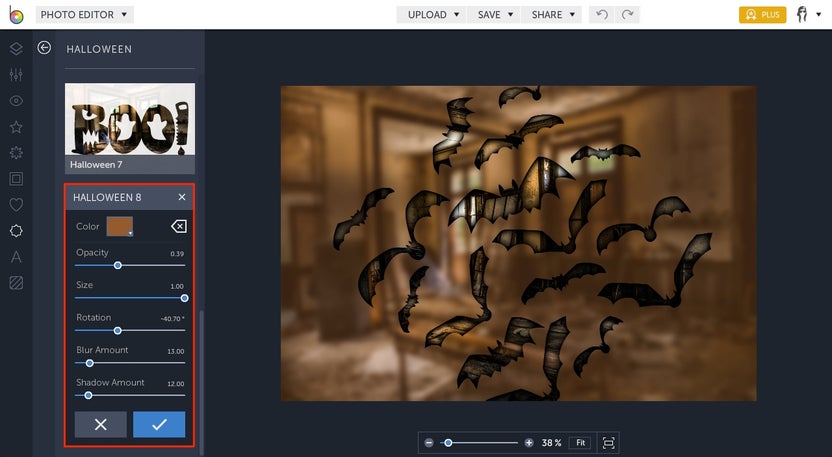
Task: Adjust the Size slider handle
Action: tap(185, 298)
